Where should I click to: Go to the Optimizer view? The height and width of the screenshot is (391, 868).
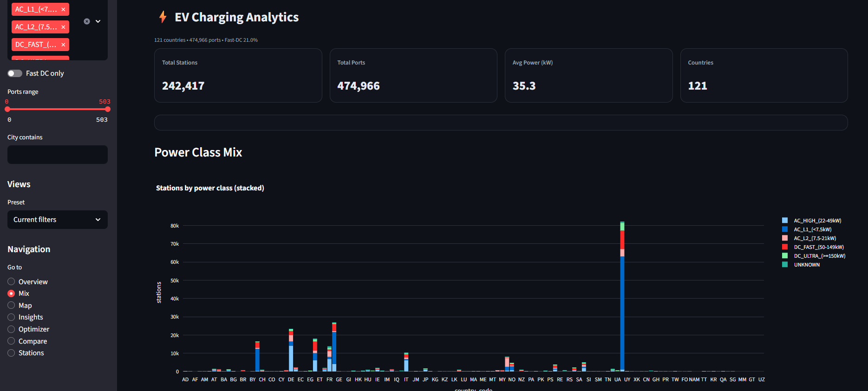click(x=12, y=329)
